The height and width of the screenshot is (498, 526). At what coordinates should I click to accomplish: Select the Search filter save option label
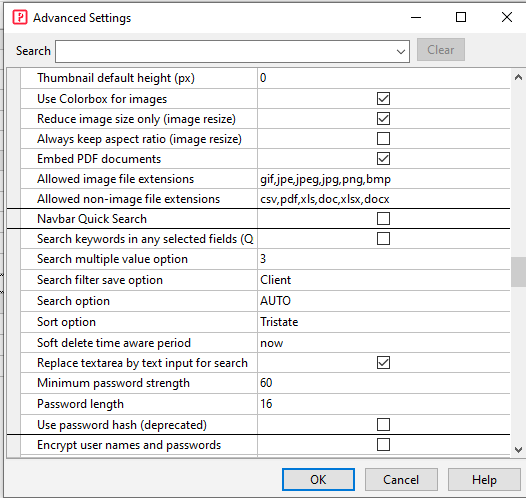point(100,280)
